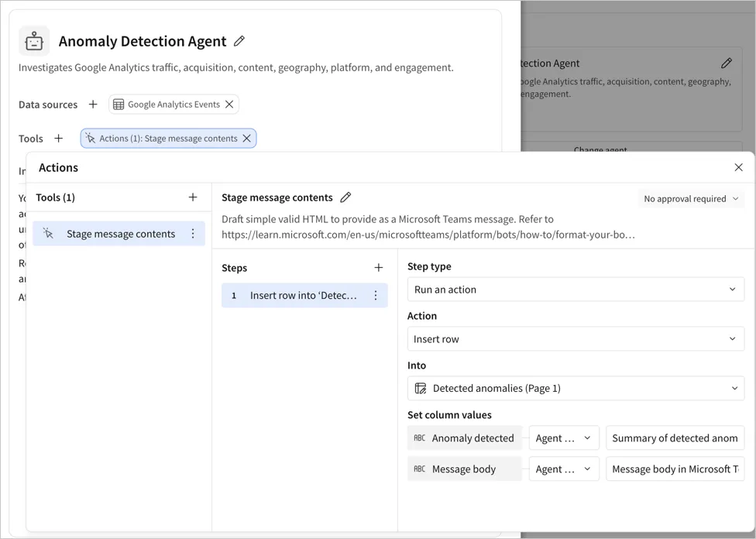Click the cursor icon in Stage message contents row
This screenshot has height=539, width=756.
pyautogui.click(x=48, y=234)
